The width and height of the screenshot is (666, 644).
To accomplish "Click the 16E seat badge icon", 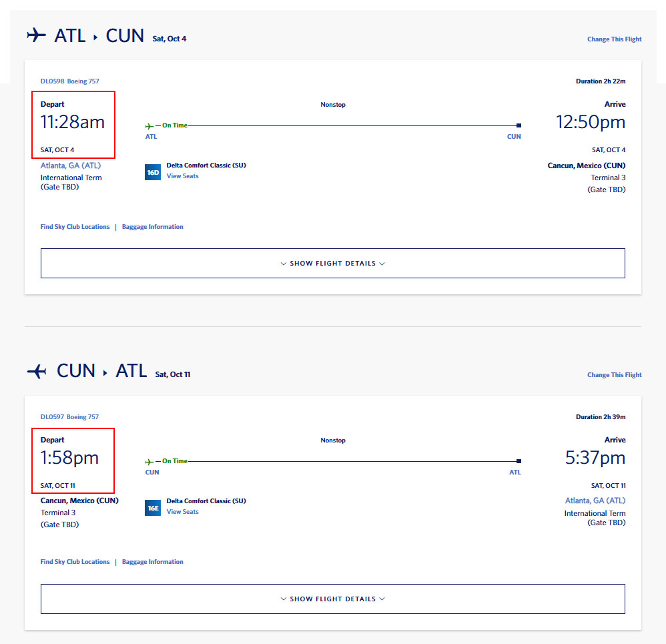I will pyautogui.click(x=153, y=508).
